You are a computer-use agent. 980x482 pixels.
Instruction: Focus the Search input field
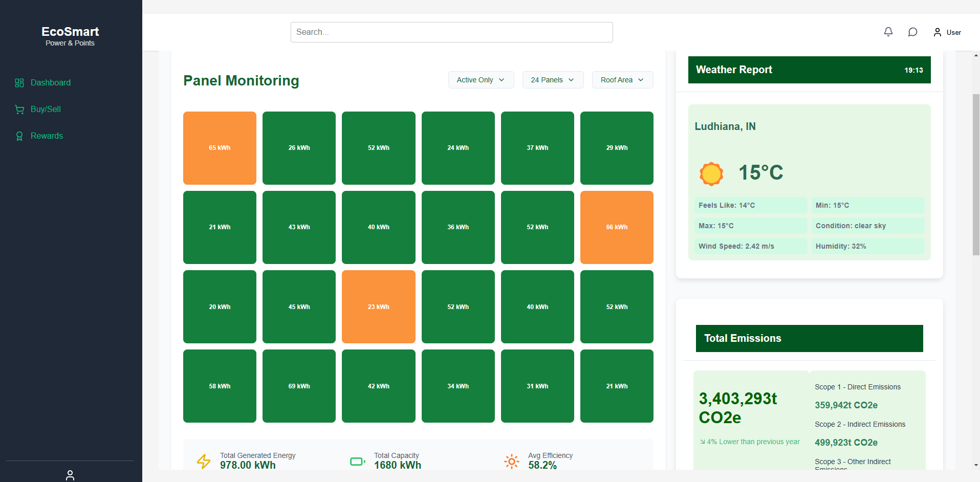(452, 32)
